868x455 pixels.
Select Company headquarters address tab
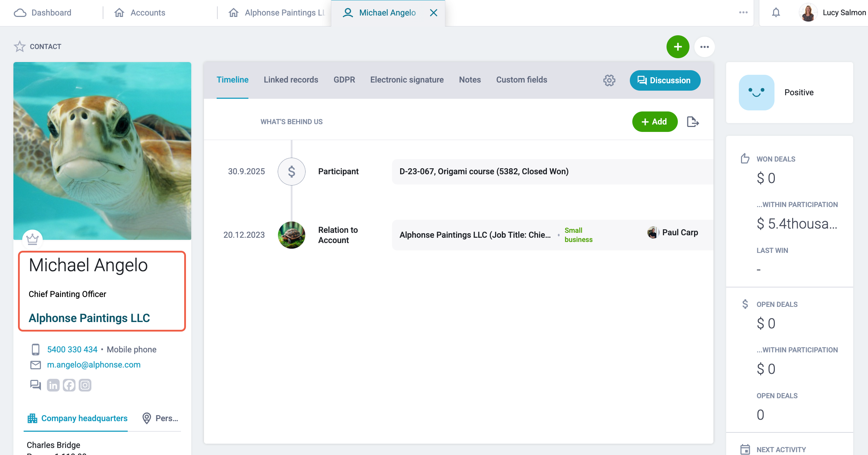(x=77, y=418)
